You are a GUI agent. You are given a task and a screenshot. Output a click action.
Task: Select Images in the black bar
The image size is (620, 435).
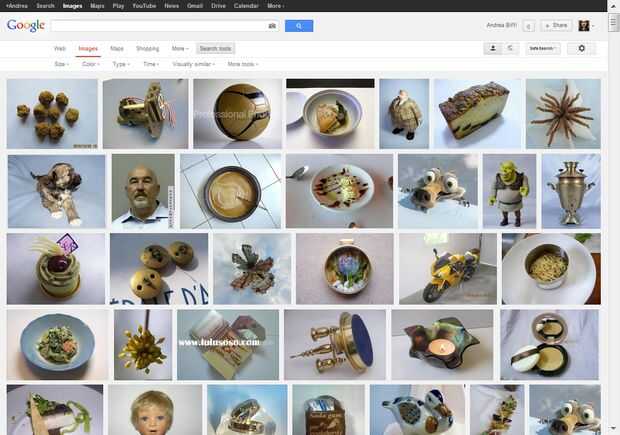72,6
